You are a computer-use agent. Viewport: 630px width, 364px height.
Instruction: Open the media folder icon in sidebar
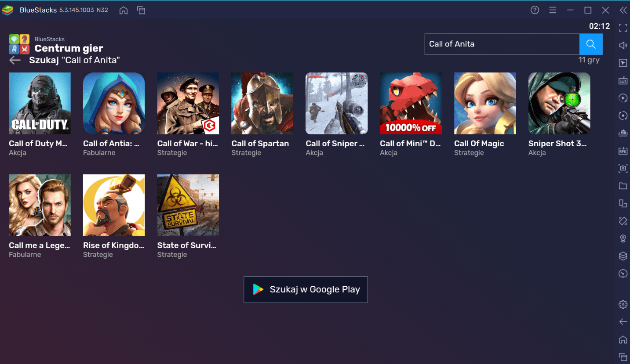(x=623, y=186)
